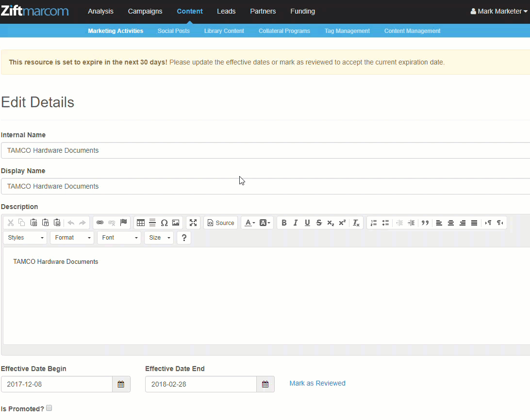Center align the text
Screen dimensions: 530x420
point(451,223)
